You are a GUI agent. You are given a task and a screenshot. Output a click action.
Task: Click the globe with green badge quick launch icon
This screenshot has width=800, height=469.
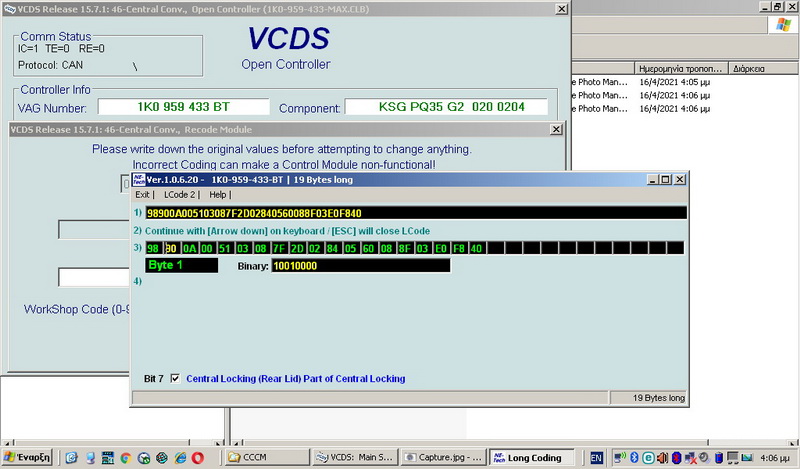[x=144, y=458]
